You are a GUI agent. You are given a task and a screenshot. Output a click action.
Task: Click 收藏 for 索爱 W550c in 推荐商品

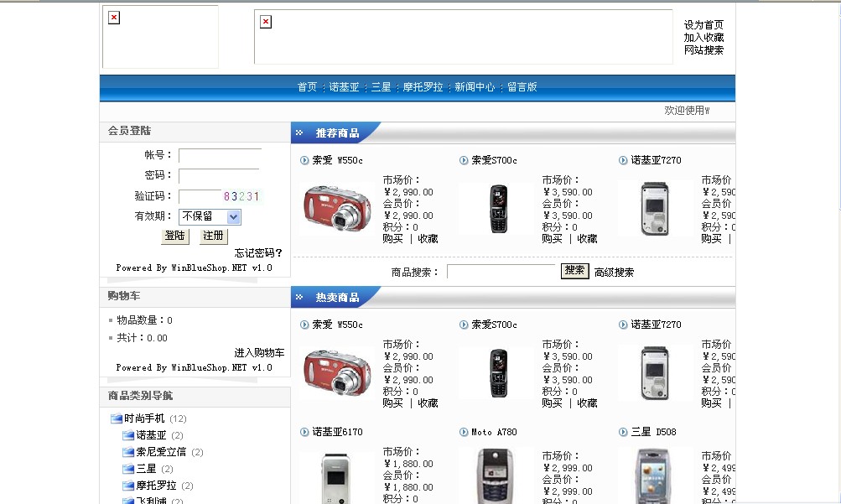pyautogui.click(x=428, y=239)
